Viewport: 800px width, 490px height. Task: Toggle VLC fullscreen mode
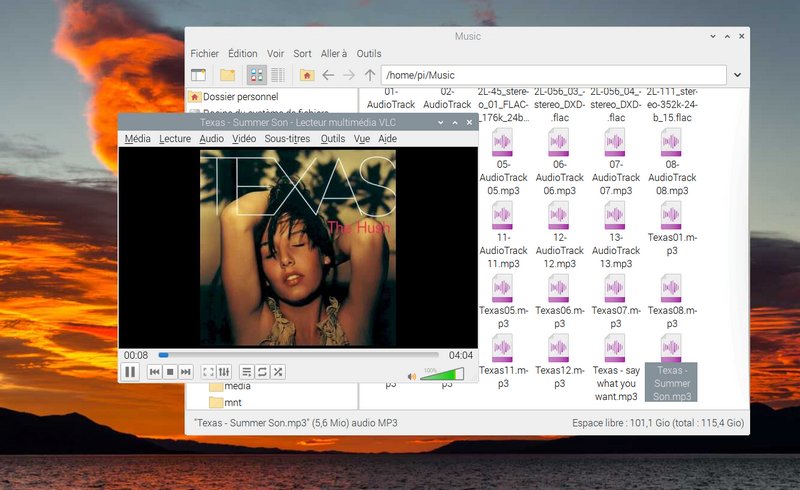coord(208,372)
